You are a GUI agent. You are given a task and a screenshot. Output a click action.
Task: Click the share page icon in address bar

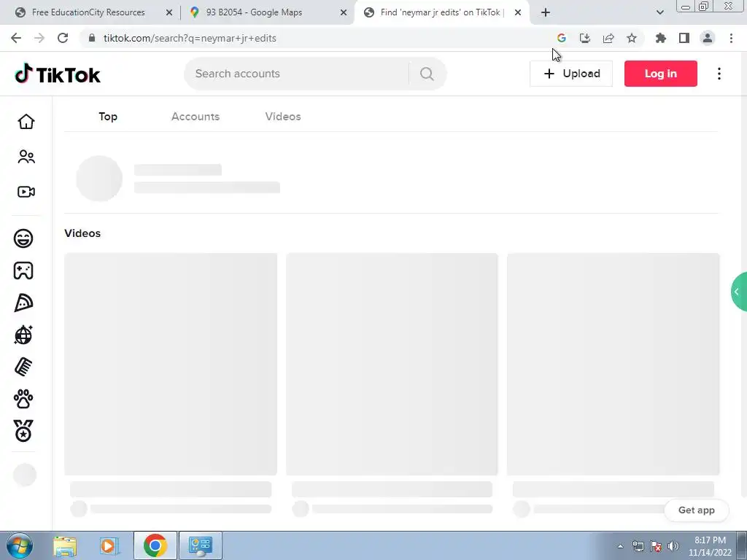(x=608, y=38)
